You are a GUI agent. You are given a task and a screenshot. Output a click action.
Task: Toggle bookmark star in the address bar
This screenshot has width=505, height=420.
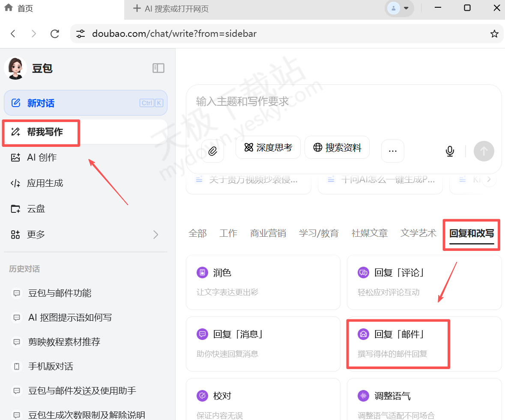494,33
